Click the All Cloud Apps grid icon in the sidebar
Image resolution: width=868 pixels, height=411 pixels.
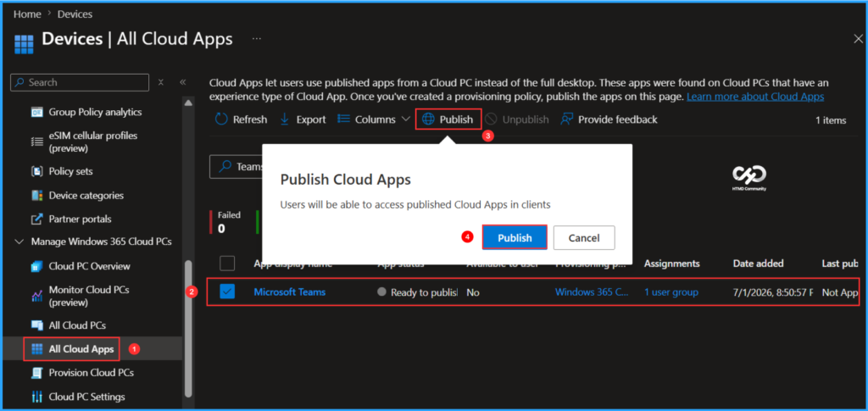coord(37,349)
